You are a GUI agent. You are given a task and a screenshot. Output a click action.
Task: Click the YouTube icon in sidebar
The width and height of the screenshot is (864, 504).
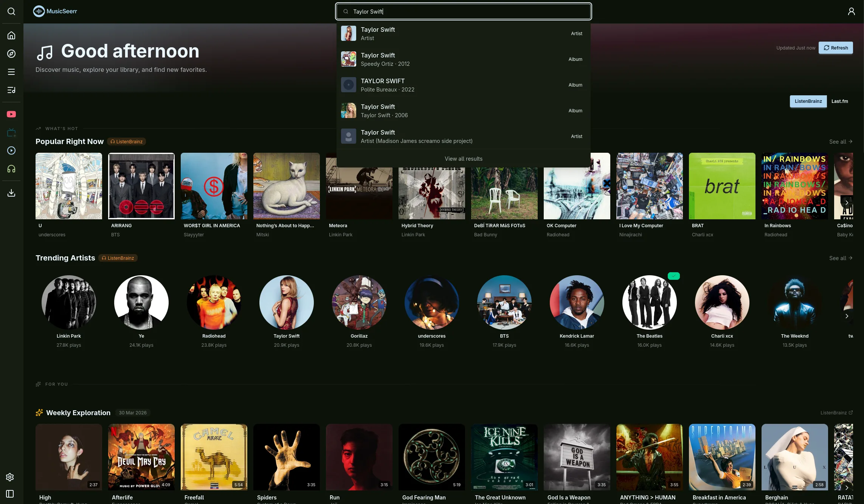click(x=11, y=114)
